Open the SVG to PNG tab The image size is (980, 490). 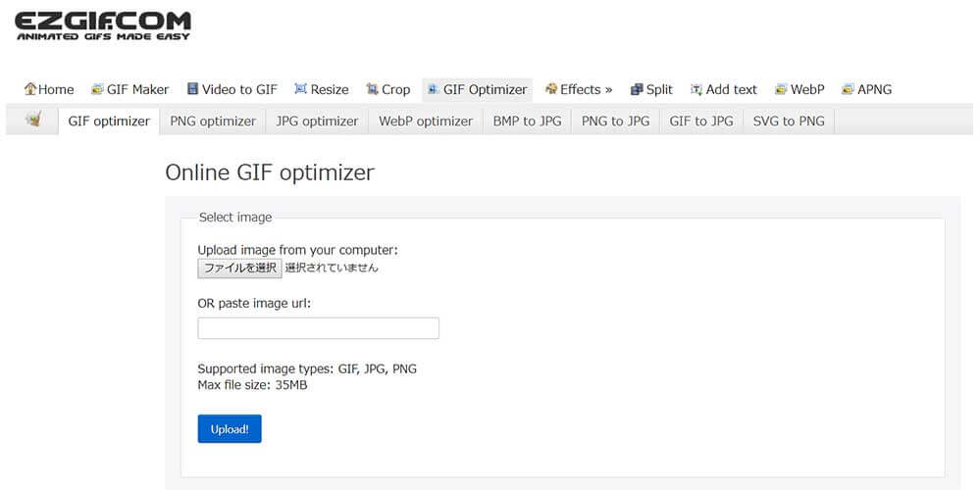coord(789,122)
